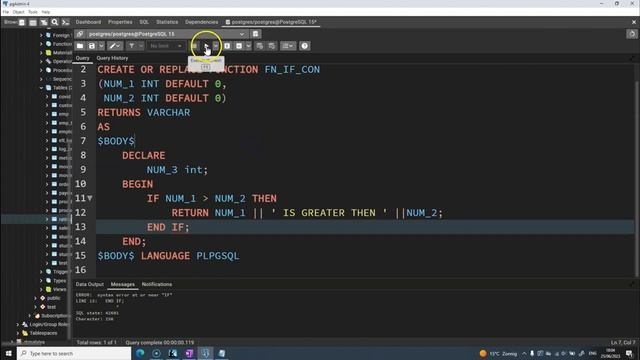Open the Object menu
Screen dimensions: 640x360
click(x=18, y=12)
